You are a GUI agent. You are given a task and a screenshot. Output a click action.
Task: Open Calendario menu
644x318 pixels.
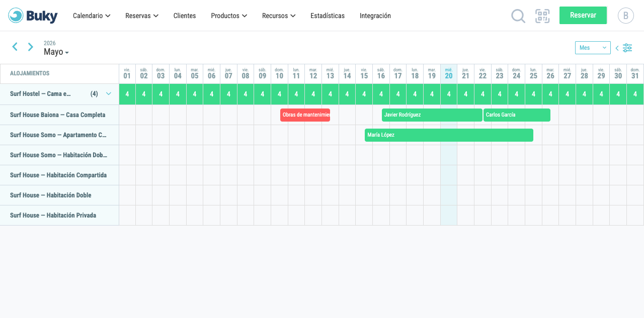pos(92,16)
